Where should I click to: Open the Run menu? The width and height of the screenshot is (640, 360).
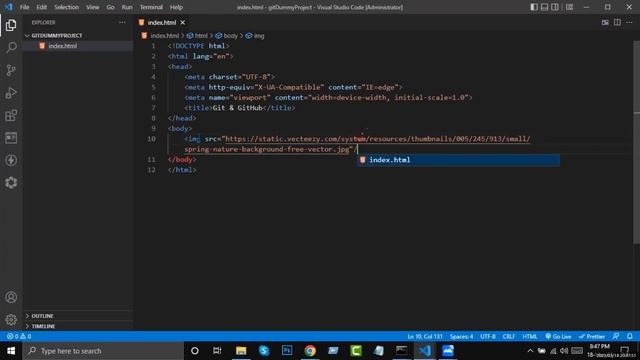coord(127,7)
